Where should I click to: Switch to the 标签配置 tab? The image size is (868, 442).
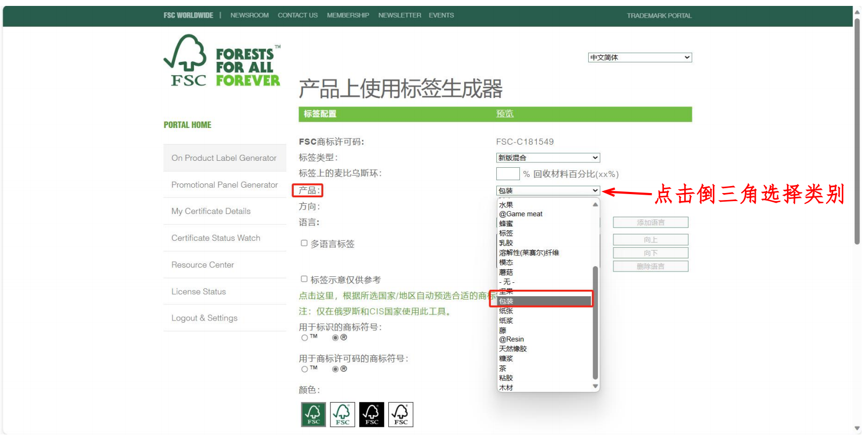point(320,114)
